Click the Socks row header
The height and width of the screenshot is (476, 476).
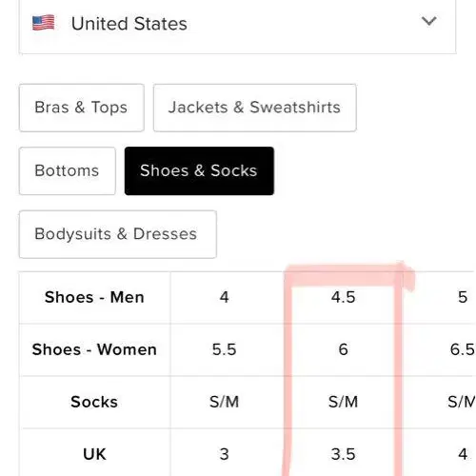[x=94, y=402]
